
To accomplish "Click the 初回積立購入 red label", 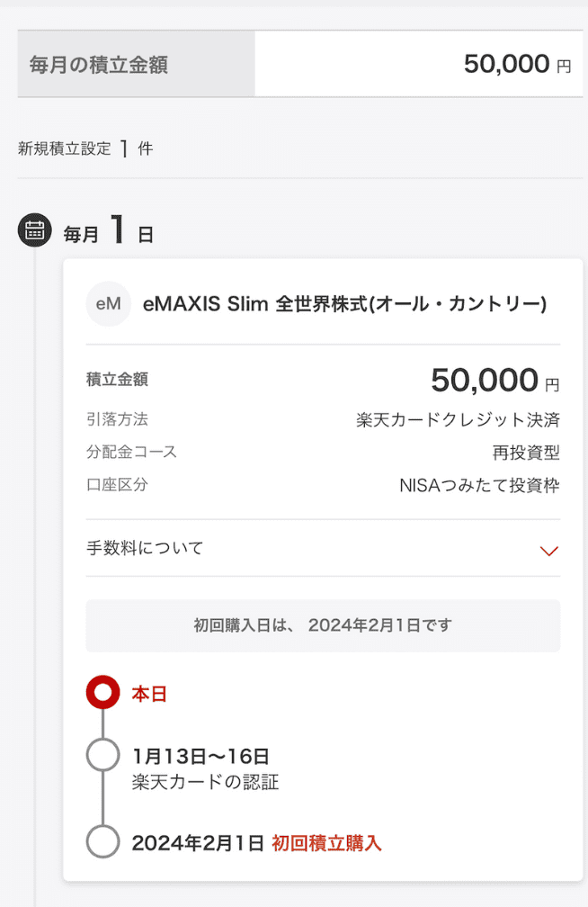I will (326, 843).
